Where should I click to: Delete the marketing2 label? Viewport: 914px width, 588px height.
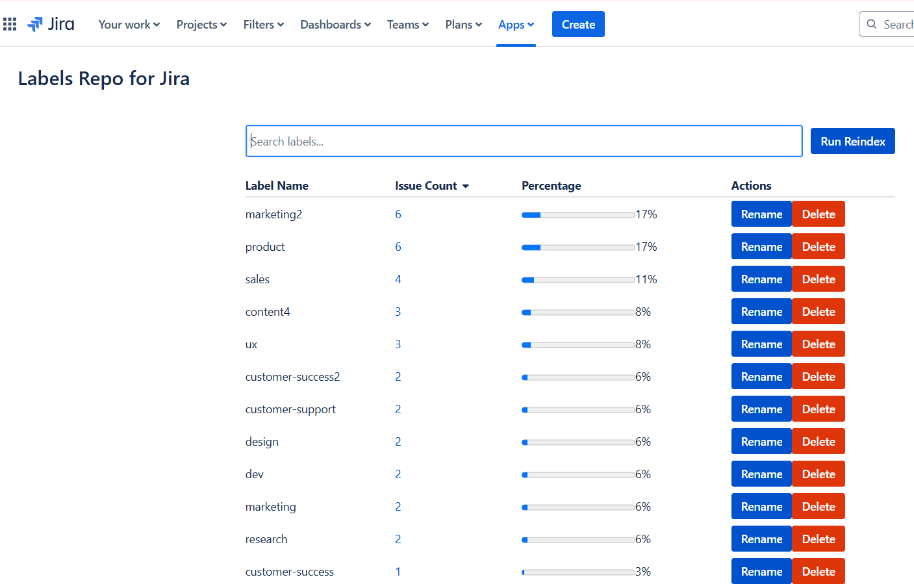pos(819,214)
